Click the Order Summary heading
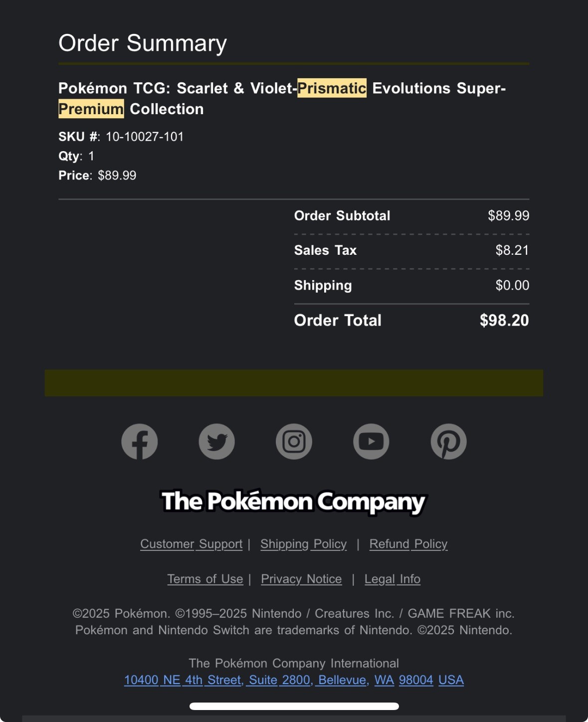588x722 pixels. (143, 43)
